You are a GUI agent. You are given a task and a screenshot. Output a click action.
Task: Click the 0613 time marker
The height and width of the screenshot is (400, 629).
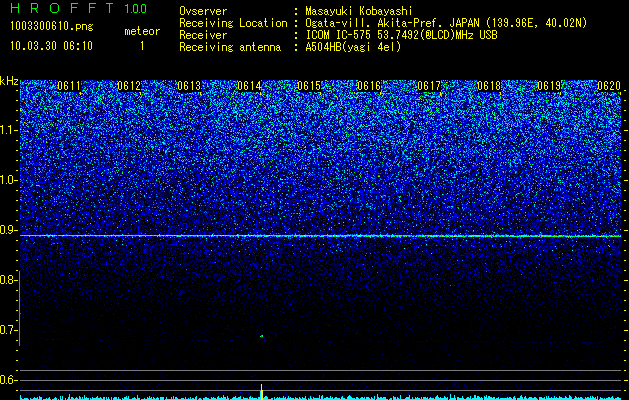pyautogui.click(x=189, y=86)
